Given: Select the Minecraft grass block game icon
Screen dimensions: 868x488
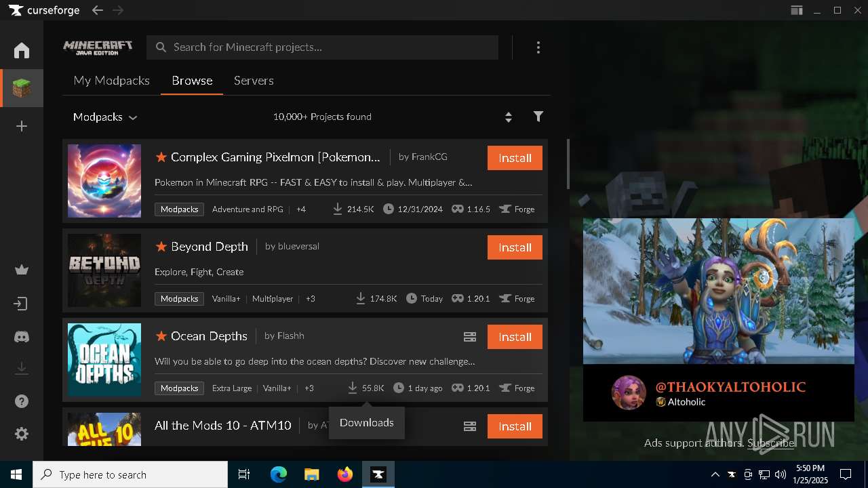Looking at the screenshot, I should [x=22, y=88].
